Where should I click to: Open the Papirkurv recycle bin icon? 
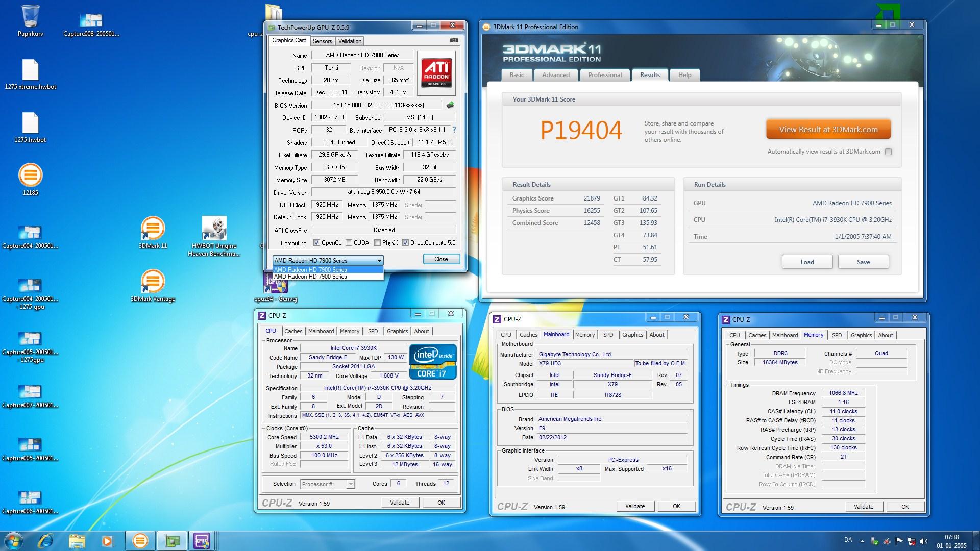point(31,20)
